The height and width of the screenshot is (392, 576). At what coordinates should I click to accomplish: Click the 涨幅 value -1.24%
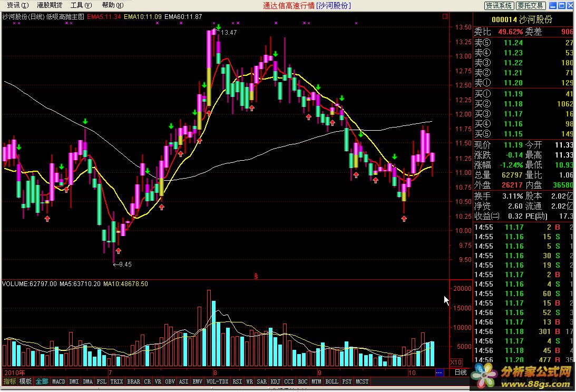pyautogui.click(x=511, y=164)
